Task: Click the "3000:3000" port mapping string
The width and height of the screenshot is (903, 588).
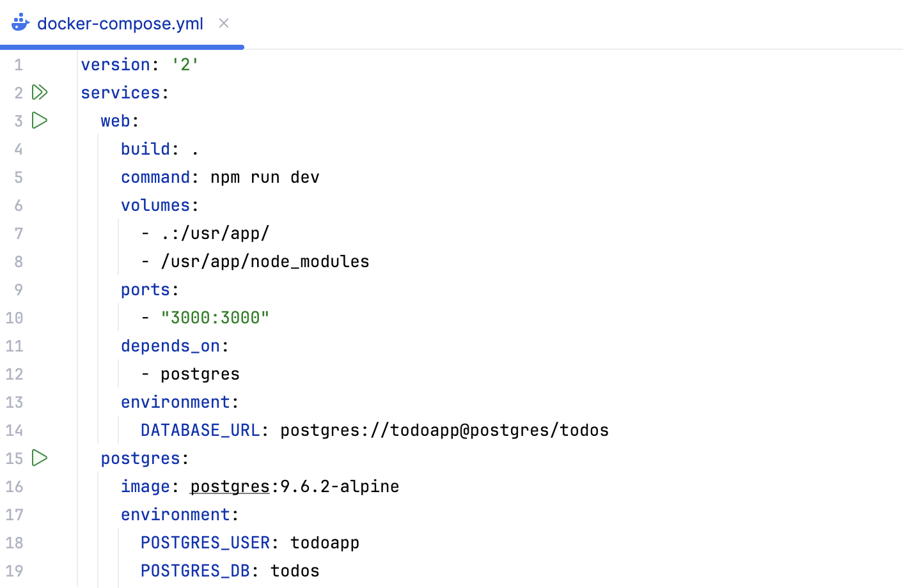Action: (216, 318)
